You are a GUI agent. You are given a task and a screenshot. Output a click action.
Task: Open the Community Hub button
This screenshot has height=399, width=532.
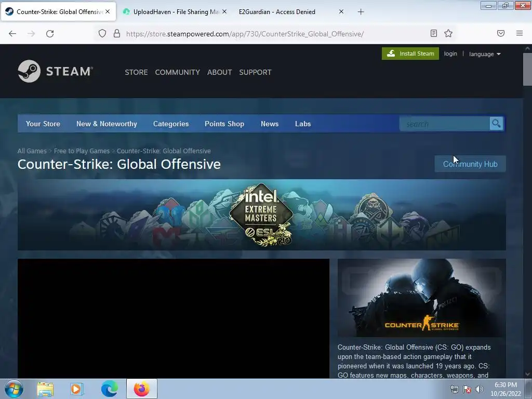click(x=470, y=164)
